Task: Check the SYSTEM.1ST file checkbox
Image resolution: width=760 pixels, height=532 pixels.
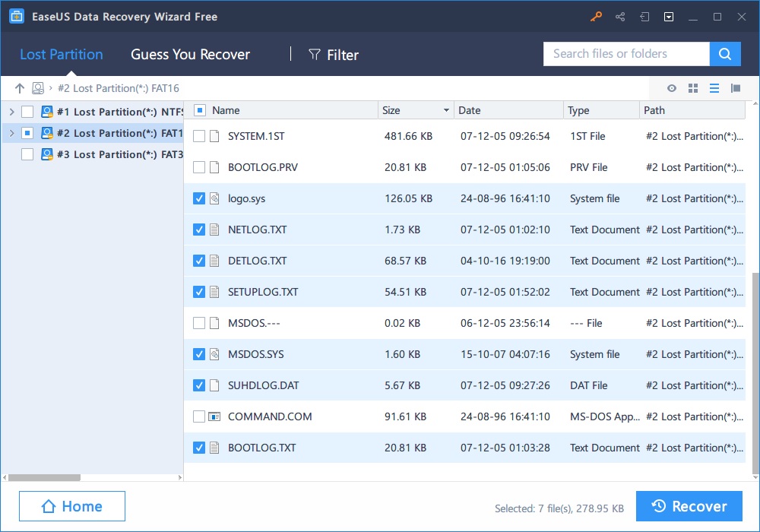Action: click(198, 136)
